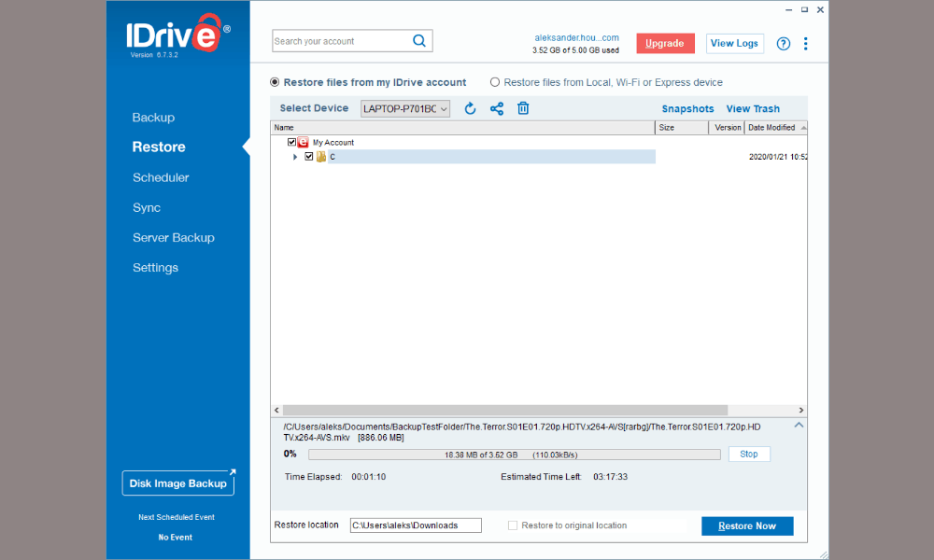Click the Version 6.7.3.2 label
This screenshot has height=560, width=934.
(x=154, y=55)
